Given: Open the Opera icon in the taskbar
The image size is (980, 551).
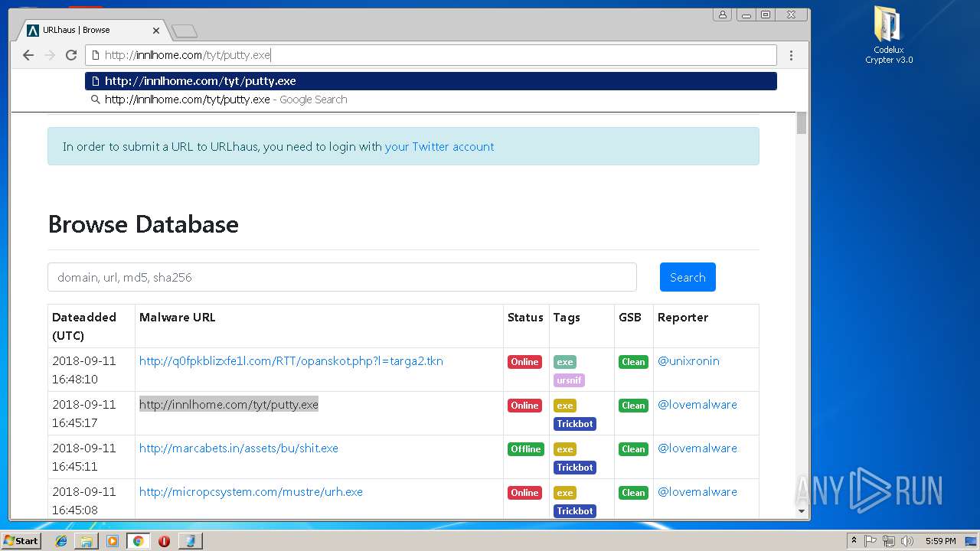Looking at the screenshot, I should (164, 541).
